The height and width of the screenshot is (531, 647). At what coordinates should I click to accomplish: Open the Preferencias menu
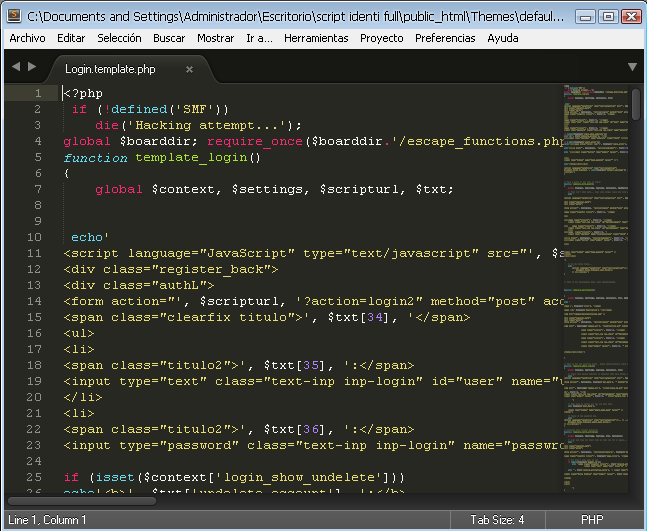click(445, 38)
